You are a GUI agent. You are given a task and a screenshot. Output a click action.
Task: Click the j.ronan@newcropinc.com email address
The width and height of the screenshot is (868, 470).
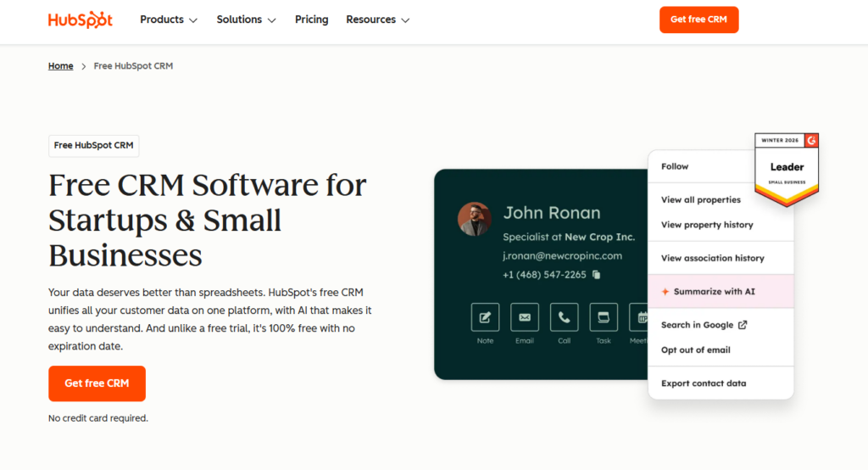point(562,255)
